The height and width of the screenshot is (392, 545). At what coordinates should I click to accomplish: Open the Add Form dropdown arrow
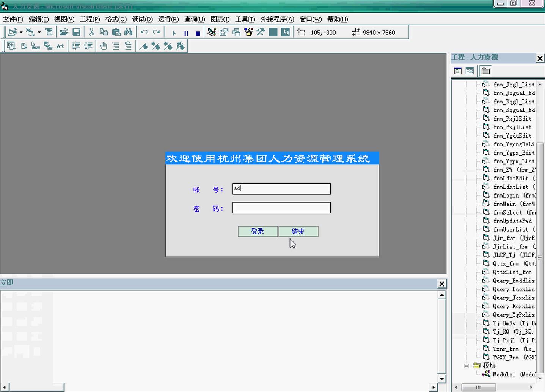click(x=39, y=33)
